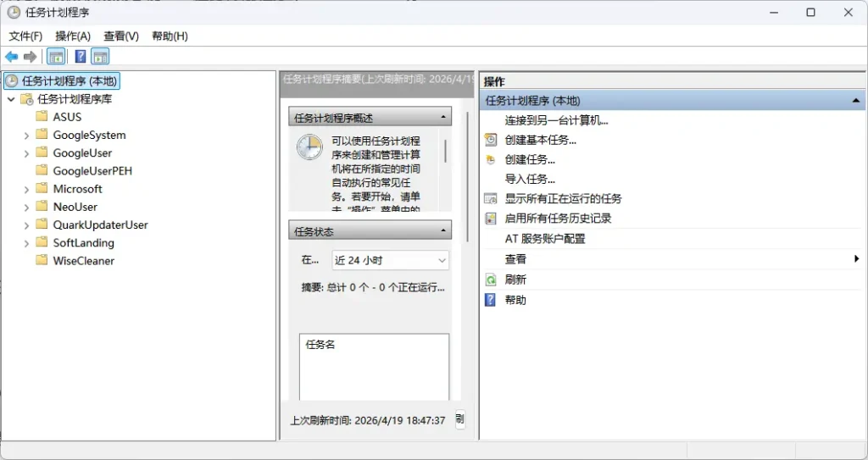Toggle the console tree pane icon
The image size is (868, 460).
click(x=56, y=57)
